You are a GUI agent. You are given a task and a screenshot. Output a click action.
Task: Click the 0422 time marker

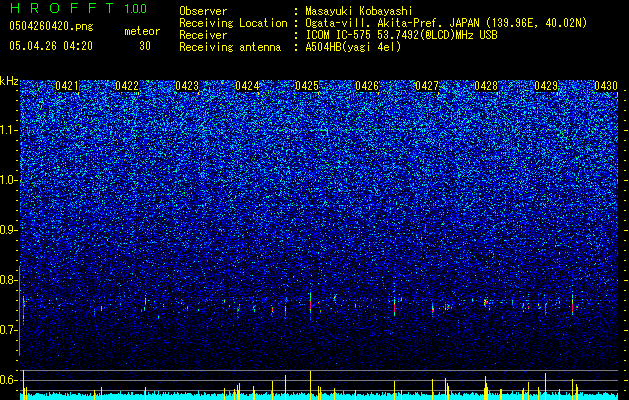click(x=127, y=86)
